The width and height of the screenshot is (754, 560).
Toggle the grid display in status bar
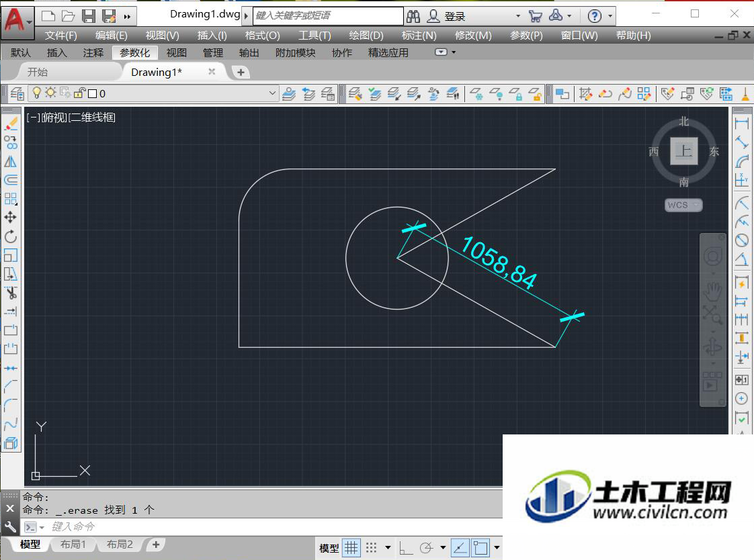[x=351, y=547]
